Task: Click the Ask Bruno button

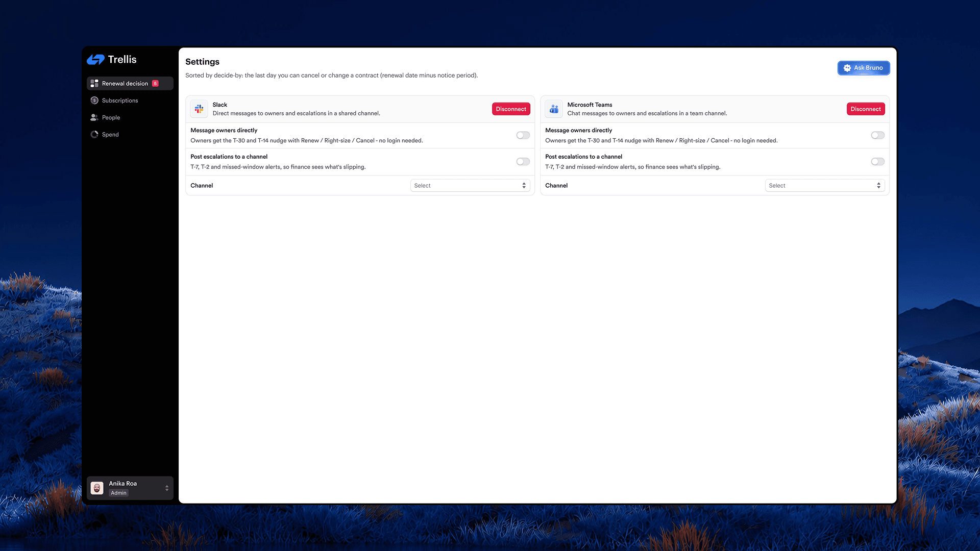Action: tap(864, 68)
